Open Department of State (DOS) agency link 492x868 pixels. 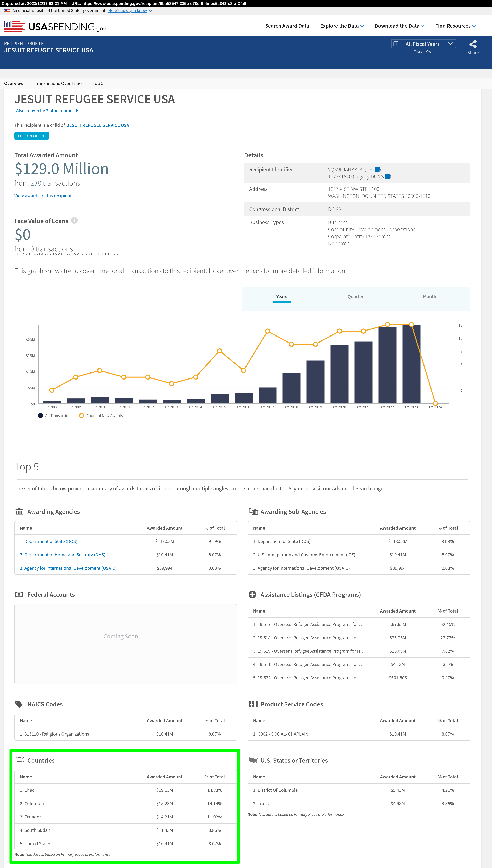pos(48,541)
